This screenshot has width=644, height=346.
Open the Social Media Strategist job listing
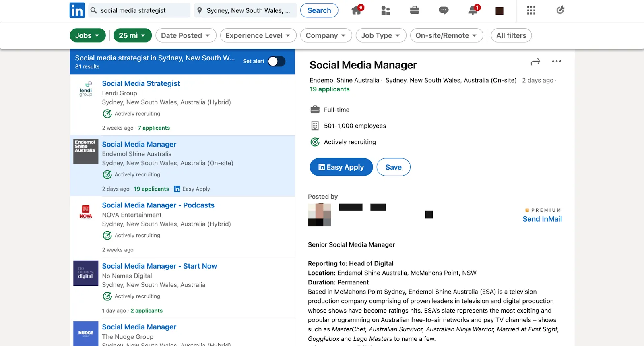[141, 83]
